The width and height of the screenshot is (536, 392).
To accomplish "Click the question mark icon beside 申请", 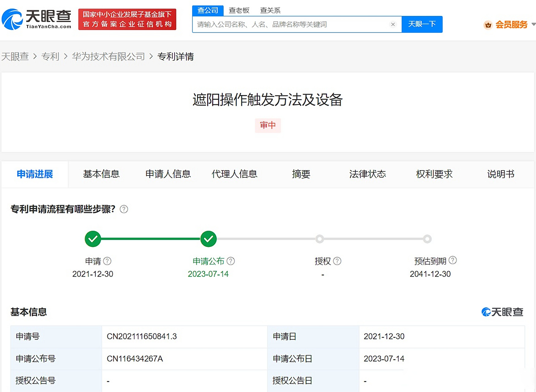I will coord(108,261).
